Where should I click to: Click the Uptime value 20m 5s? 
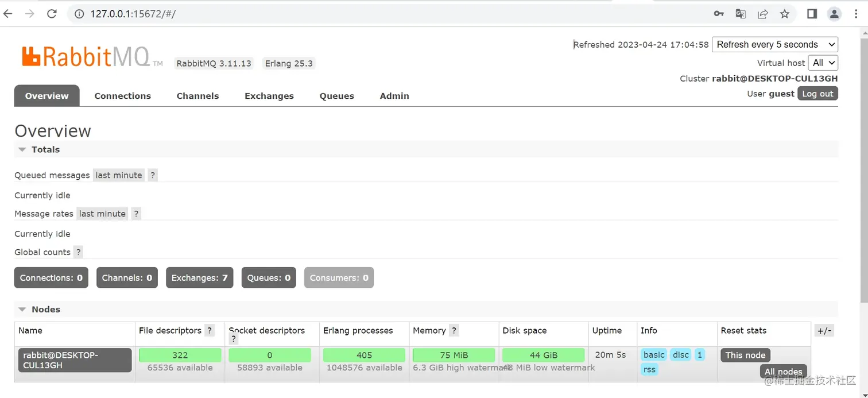tap(610, 355)
